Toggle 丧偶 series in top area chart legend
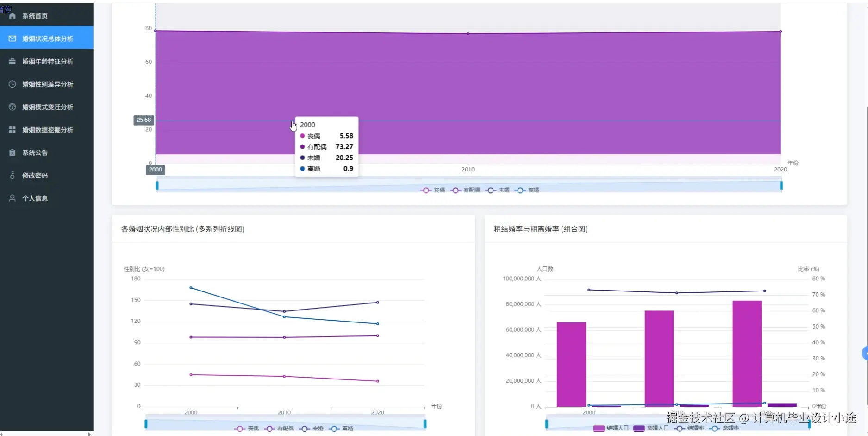The image size is (868, 436). point(433,190)
